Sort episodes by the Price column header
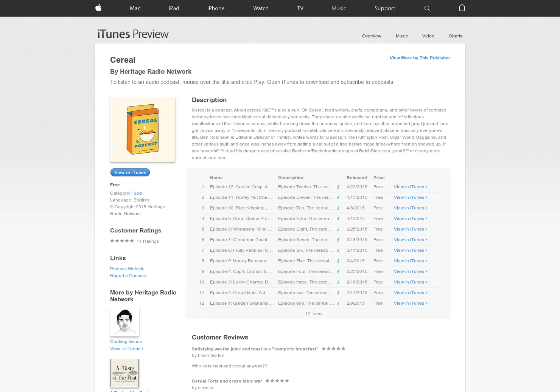560x392 pixels. [x=379, y=178]
